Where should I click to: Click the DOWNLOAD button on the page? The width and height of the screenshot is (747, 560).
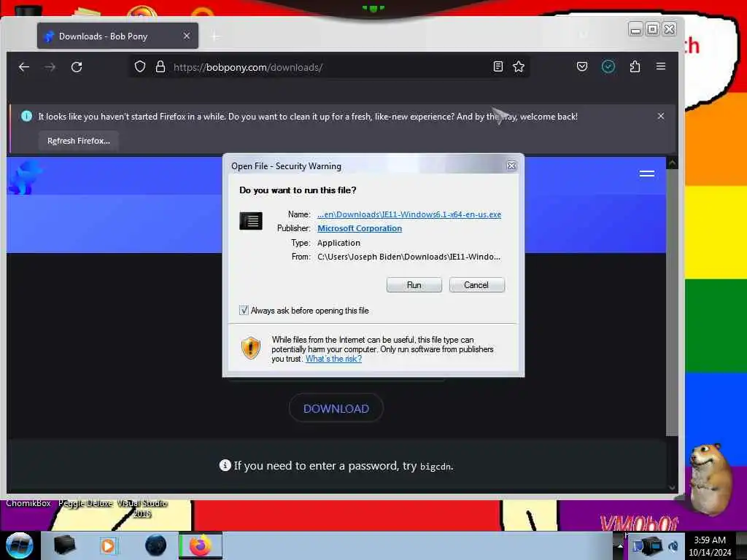coord(336,408)
